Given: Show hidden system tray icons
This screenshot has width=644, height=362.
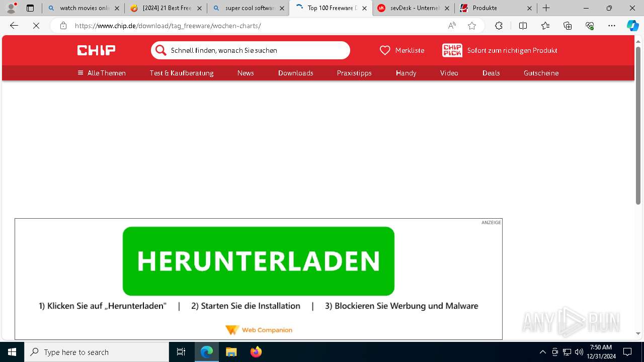Looking at the screenshot, I should [x=543, y=352].
